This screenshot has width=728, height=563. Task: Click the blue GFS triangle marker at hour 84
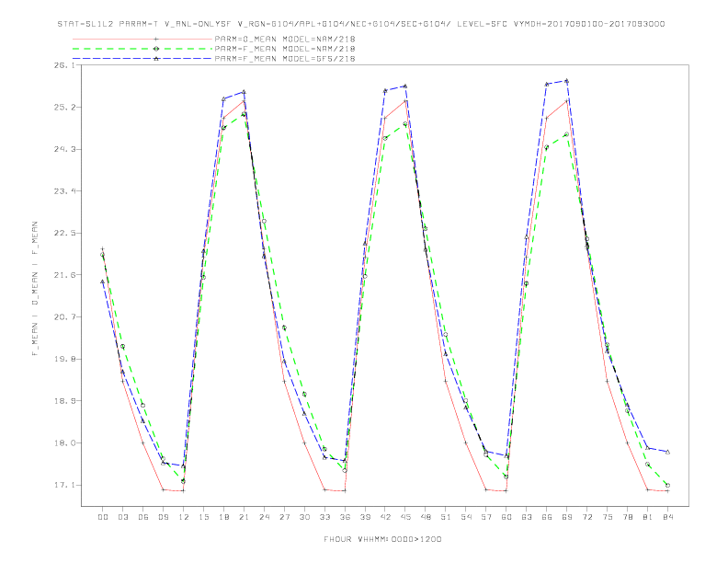point(667,452)
